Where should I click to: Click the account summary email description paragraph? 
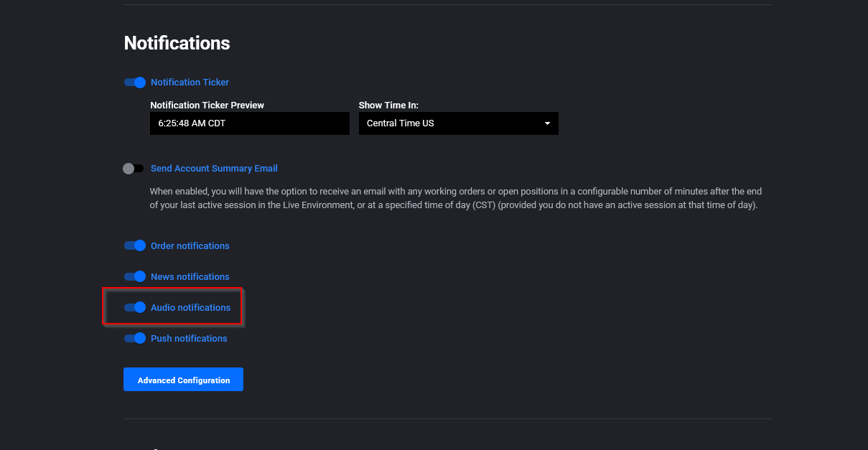coord(456,198)
